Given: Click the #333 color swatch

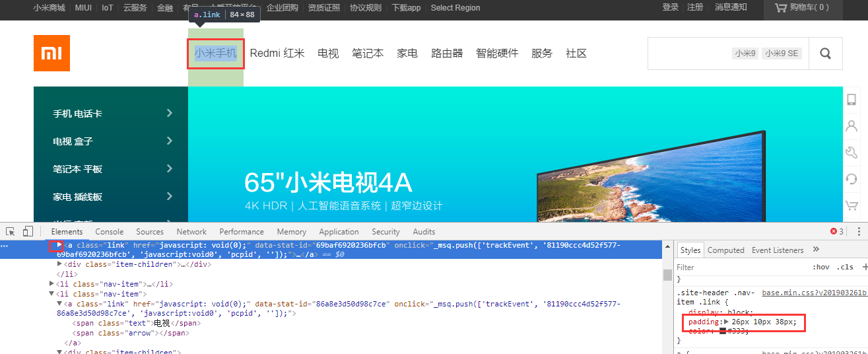Looking at the screenshot, I should pyautogui.click(x=722, y=332).
